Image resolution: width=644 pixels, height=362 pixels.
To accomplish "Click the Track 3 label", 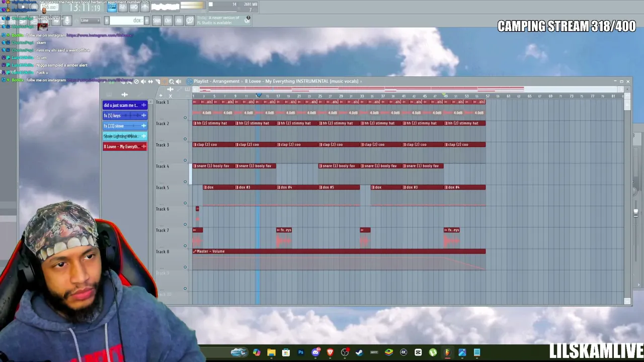I will pyautogui.click(x=162, y=145).
